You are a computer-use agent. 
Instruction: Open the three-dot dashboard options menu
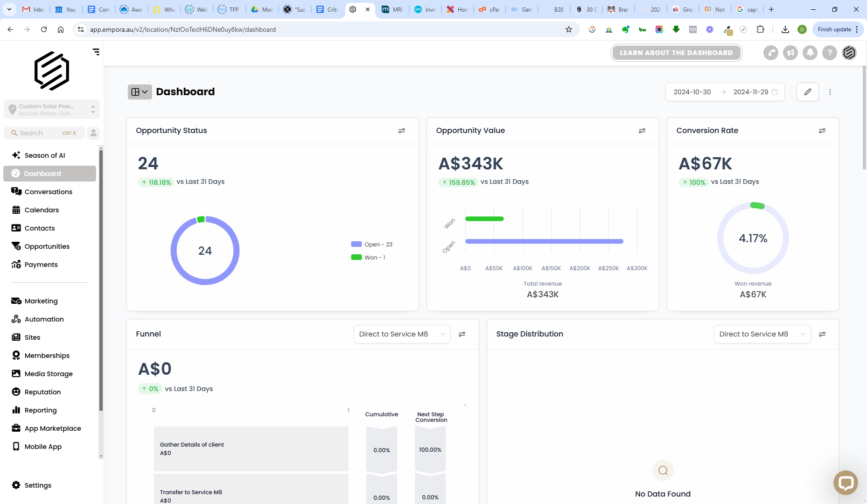[830, 92]
